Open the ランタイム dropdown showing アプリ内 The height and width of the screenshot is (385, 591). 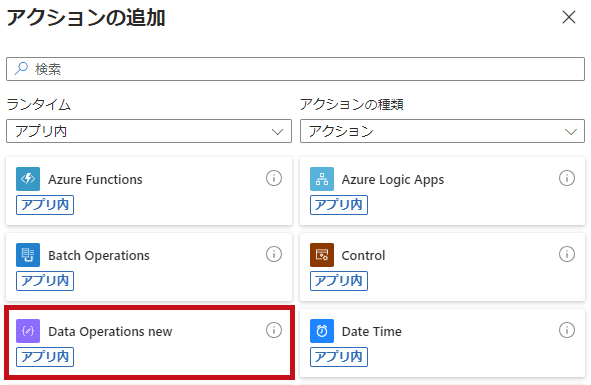click(x=149, y=131)
